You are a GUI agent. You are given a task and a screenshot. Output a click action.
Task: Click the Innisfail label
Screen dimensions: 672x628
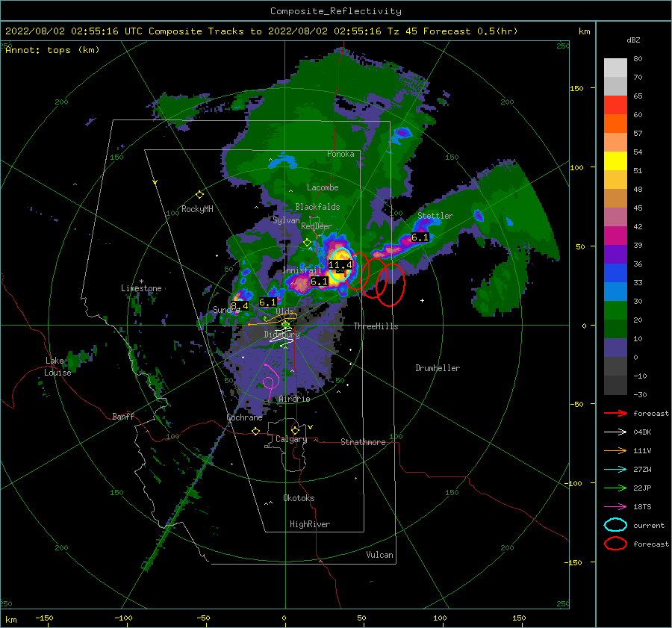coord(302,270)
